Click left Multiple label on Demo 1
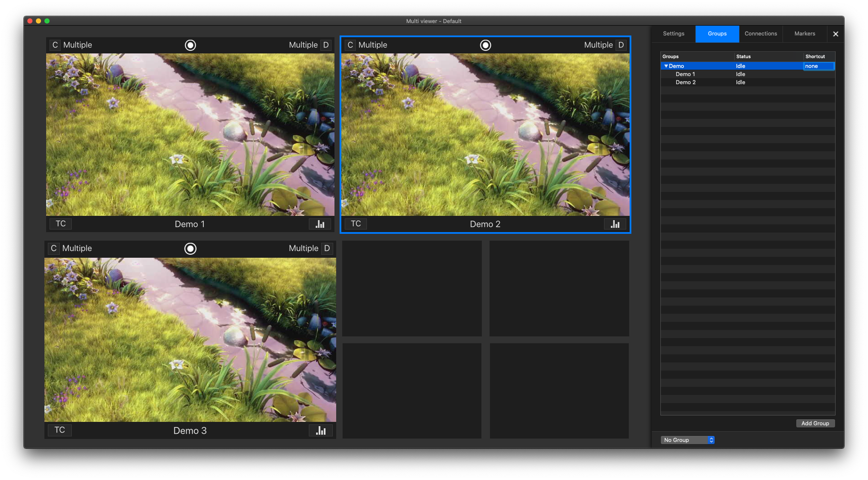Image resolution: width=868 pixels, height=480 pixels. coord(78,45)
